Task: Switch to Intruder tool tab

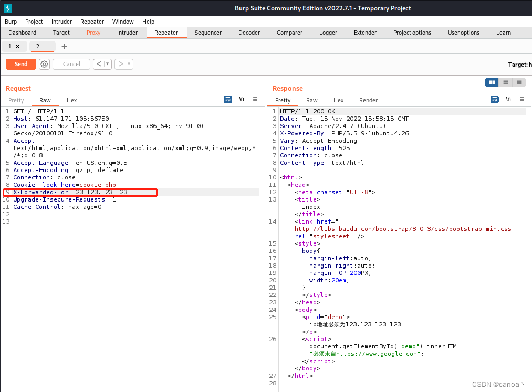Action: tap(127, 33)
